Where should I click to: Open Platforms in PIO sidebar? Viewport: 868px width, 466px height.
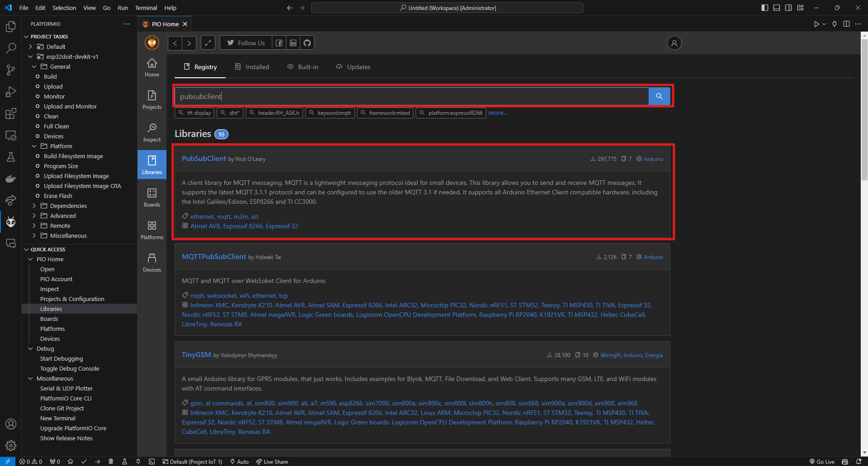tap(152, 231)
